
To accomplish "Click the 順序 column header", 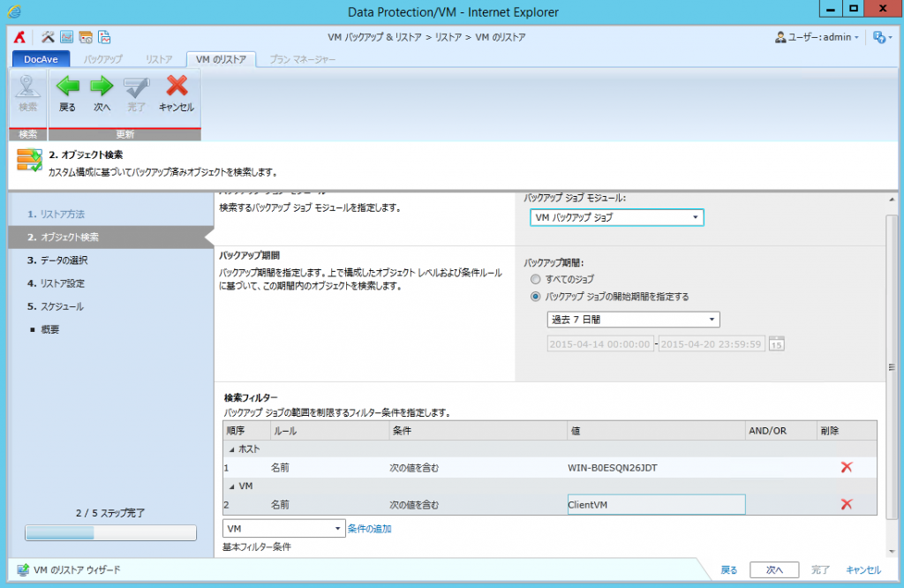I will (246, 431).
